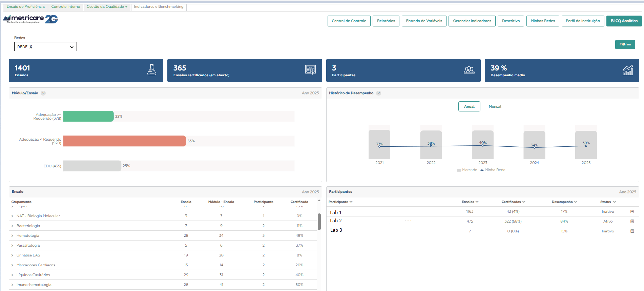Screen dimensions: 644x291
Task: Open the details icon for Lab 2
Action: click(x=632, y=221)
